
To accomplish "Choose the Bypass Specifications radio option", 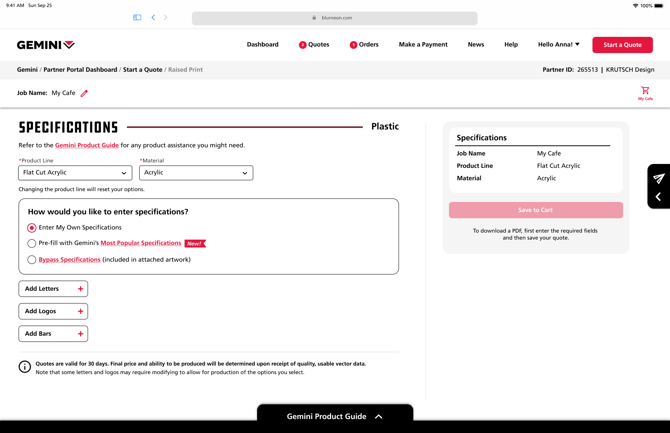I will tap(32, 260).
